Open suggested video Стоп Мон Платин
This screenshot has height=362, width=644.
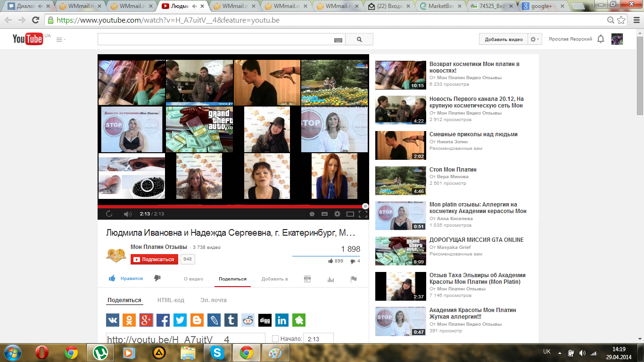point(453,169)
